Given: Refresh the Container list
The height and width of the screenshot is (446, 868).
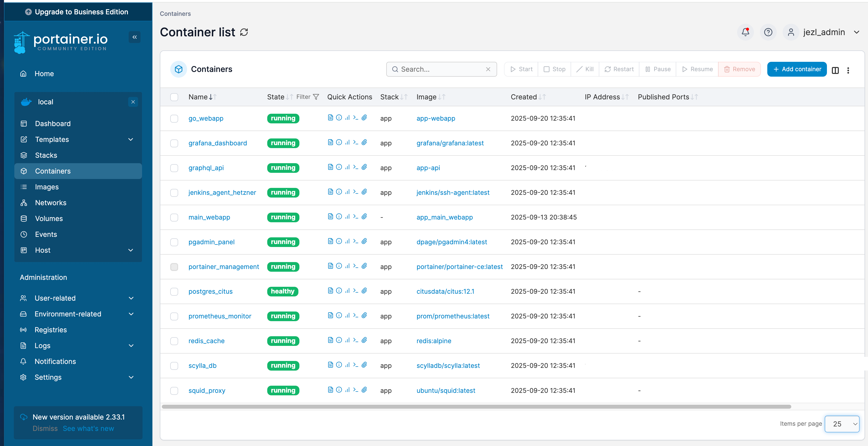Looking at the screenshot, I should coord(244,32).
